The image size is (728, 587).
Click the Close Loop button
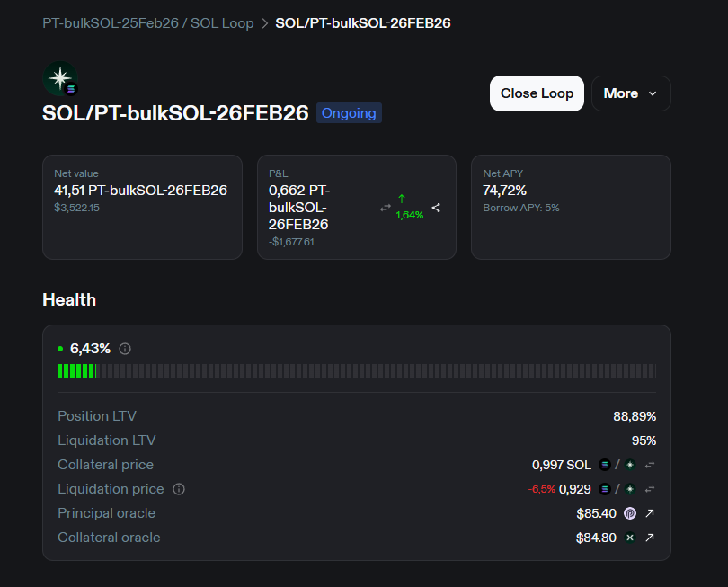537,93
